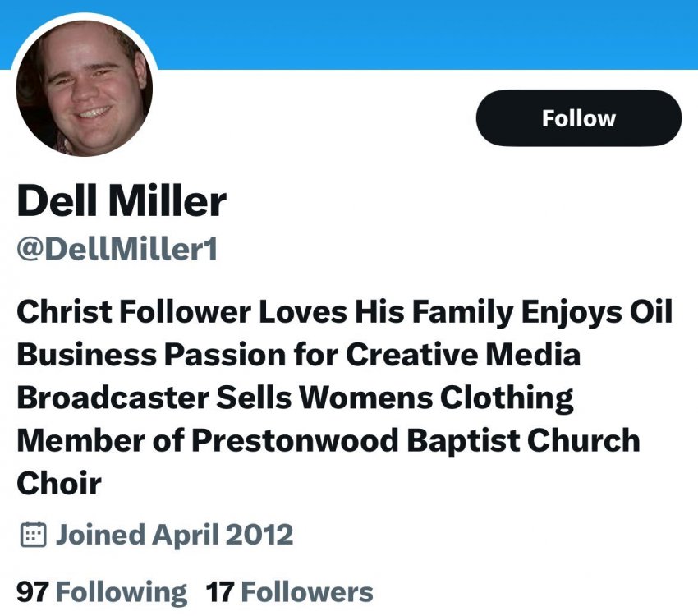
Task: Open the 97 Following list
Action: coord(102,591)
